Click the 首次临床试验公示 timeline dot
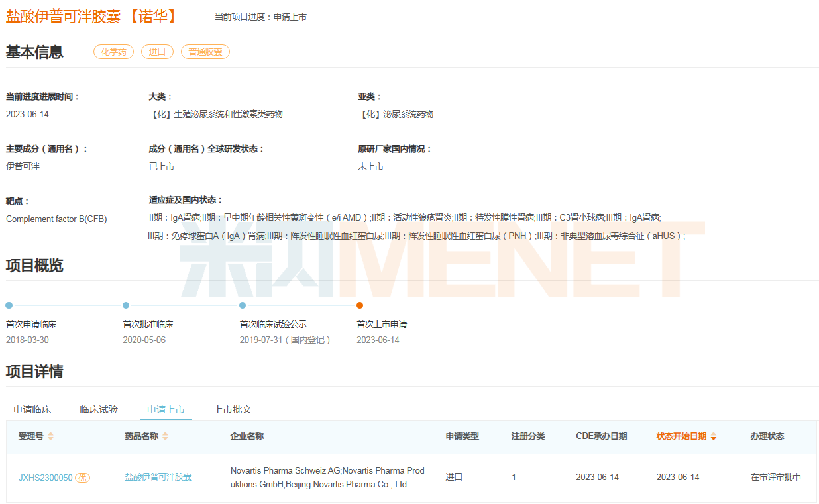Image resolution: width=819 pixels, height=504 pixels. 243,305
